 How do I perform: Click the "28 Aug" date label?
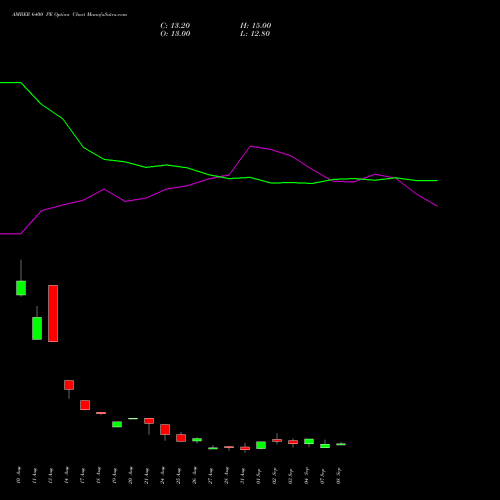click(x=226, y=475)
